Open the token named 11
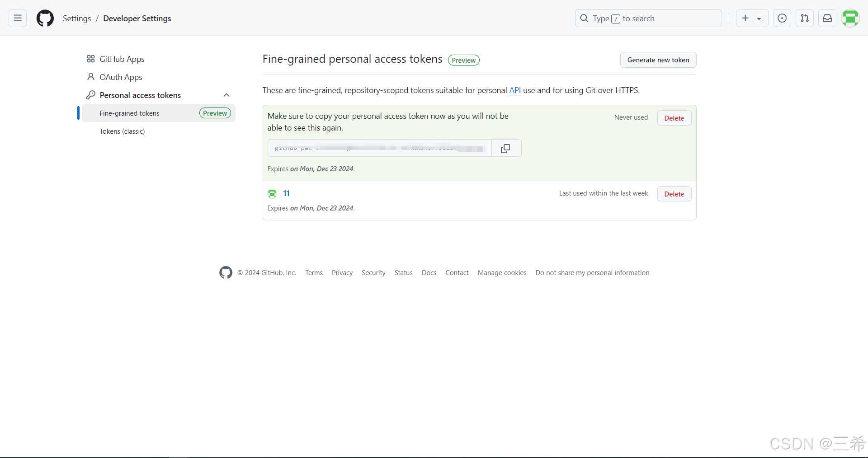 pyautogui.click(x=286, y=193)
